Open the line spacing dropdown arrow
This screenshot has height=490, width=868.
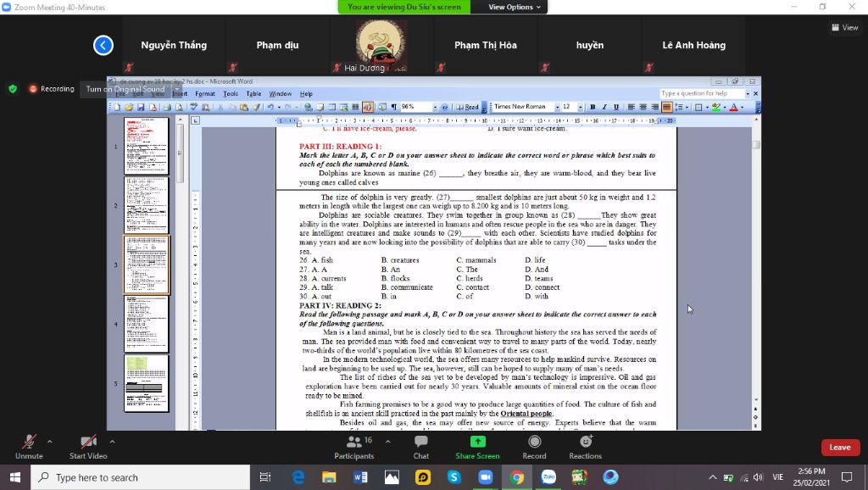687,107
